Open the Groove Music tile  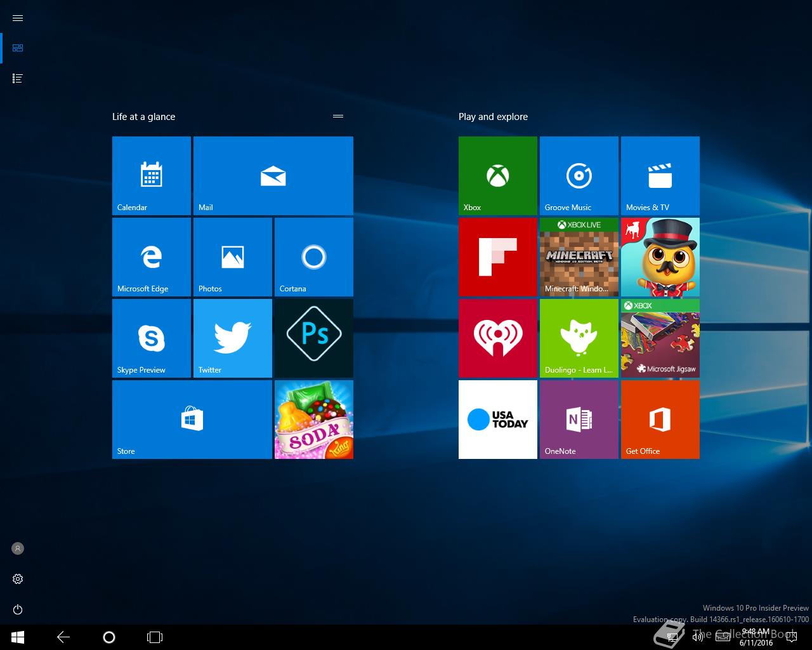tap(579, 176)
